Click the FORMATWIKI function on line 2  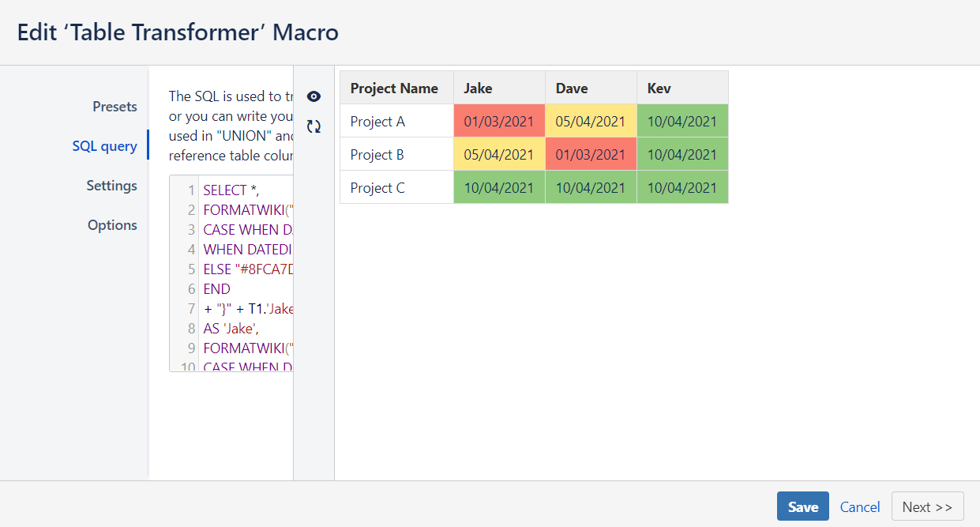[x=245, y=209]
